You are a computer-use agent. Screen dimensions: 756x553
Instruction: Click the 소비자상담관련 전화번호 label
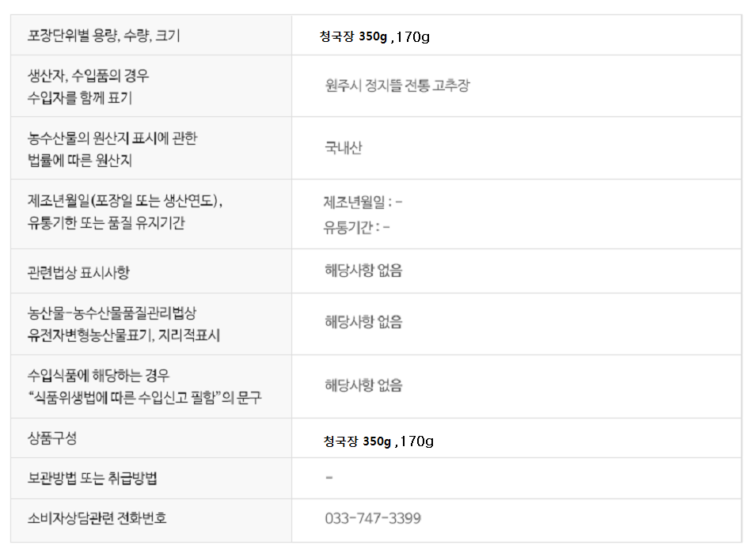97,519
